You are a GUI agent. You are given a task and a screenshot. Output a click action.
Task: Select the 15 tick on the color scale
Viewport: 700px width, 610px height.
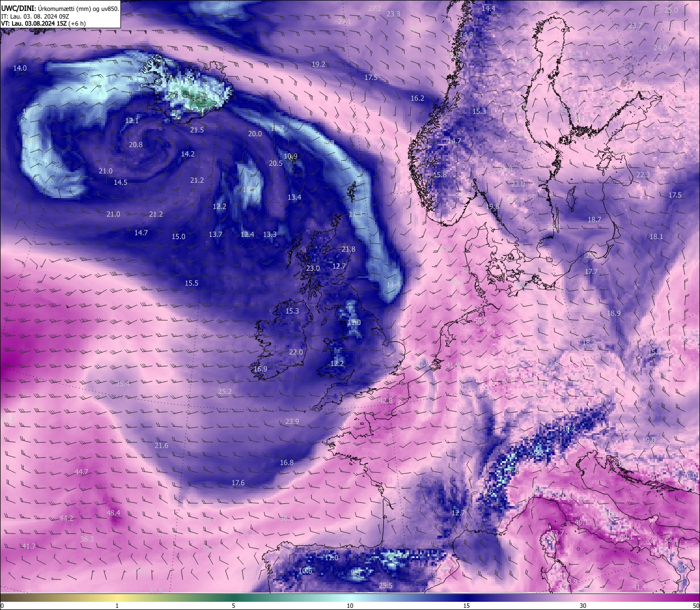pos(466,606)
